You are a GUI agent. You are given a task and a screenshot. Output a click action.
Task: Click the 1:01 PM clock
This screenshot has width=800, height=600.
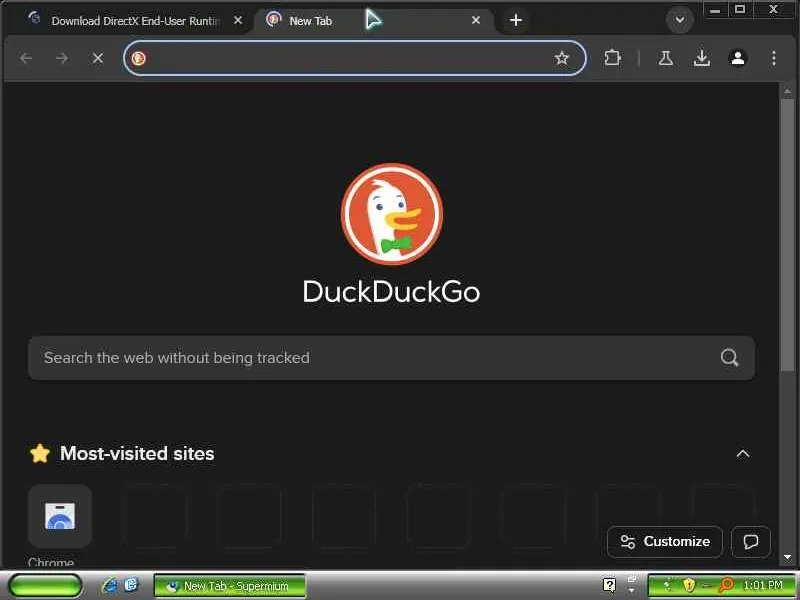pyautogui.click(x=763, y=585)
